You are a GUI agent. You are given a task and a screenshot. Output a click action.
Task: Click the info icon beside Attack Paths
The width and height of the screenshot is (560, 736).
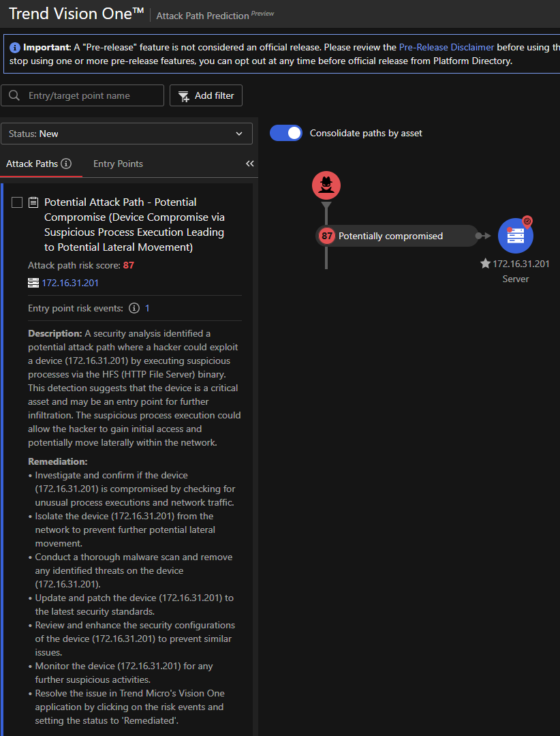(66, 164)
